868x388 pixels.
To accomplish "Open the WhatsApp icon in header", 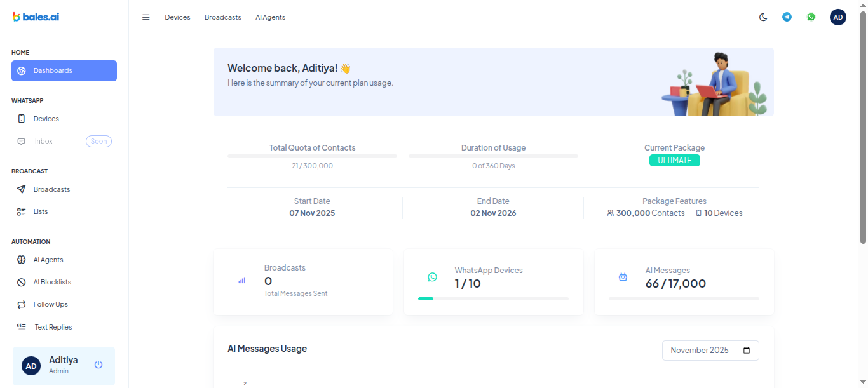I will pyautogui.click(x=811, y=17).
